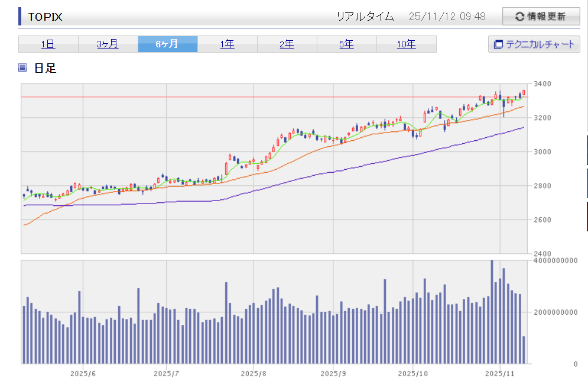Click the TOPIX title text
This screenshot has width=588, height=381.
(x=46, y=17)
